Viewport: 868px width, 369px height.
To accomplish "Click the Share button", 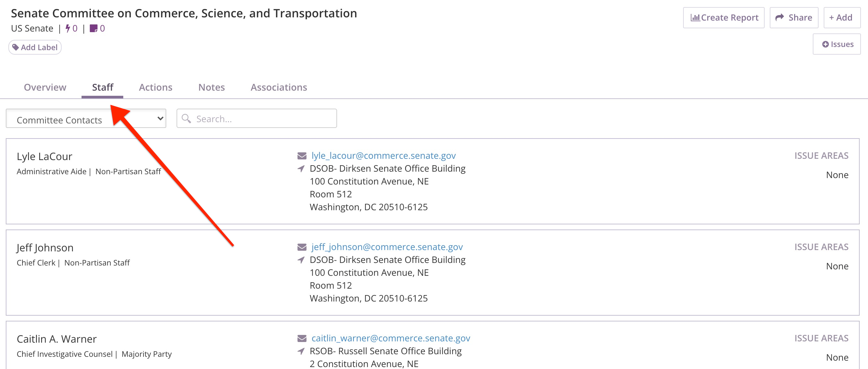I will click(x=794, y=18).
